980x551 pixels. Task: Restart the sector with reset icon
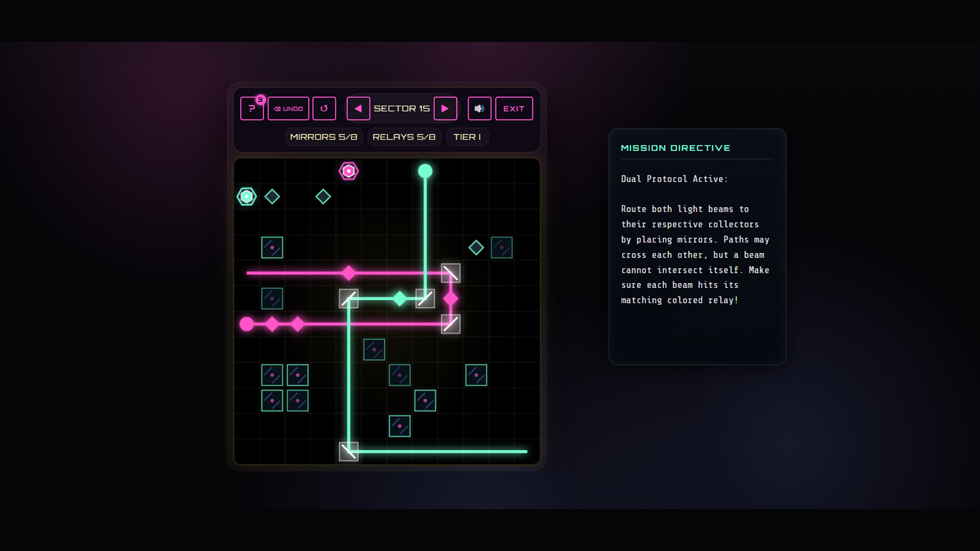pos(324,109)
